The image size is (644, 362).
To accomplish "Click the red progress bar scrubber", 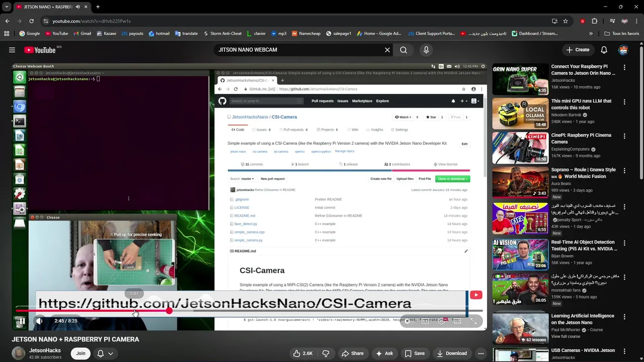I will tap(169, 311).
